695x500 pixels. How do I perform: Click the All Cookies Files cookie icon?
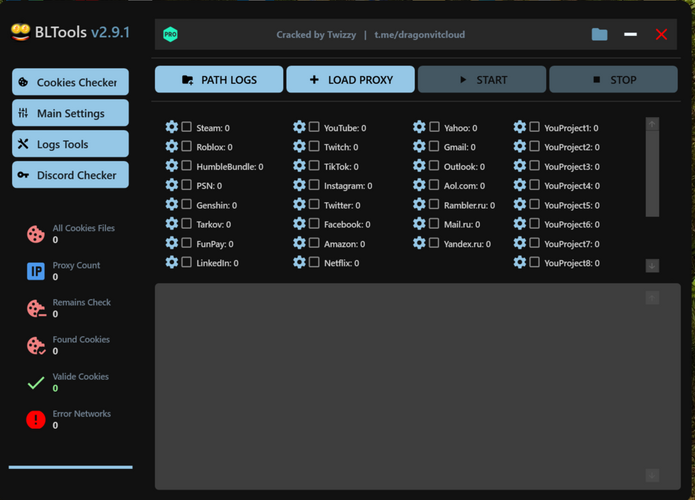tap(36, 234)
